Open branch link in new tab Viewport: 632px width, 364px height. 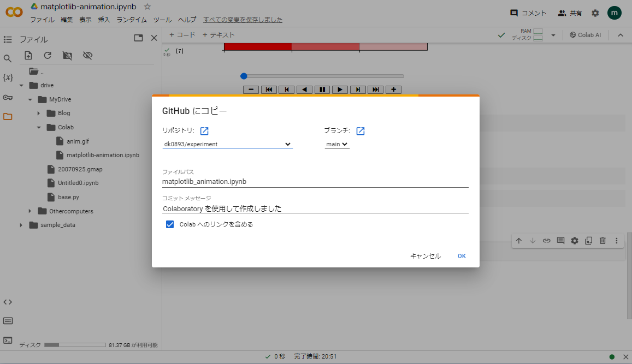click(x=361, y=131)
